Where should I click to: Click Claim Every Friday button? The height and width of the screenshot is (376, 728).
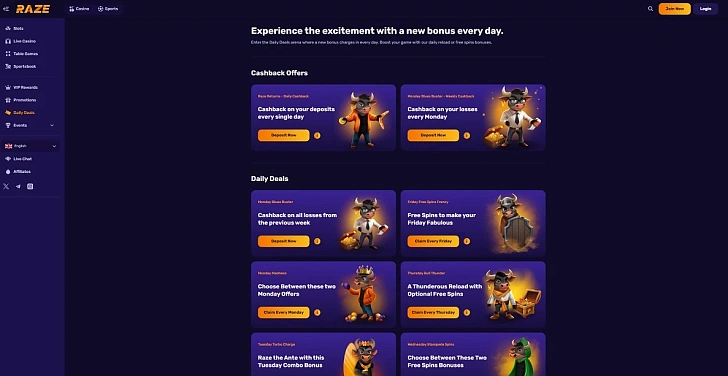tap(433, 241)
